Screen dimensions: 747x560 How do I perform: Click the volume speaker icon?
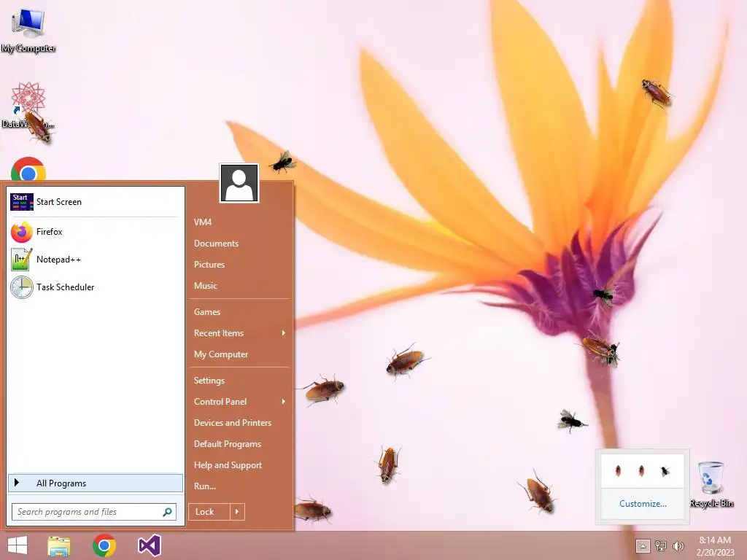(x=678, y=546)
